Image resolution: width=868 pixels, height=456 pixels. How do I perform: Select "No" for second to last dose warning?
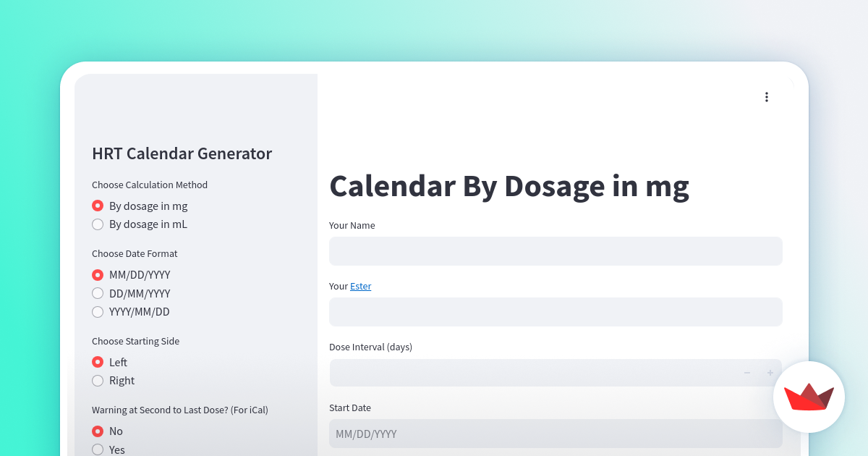(x=98, y=431)
